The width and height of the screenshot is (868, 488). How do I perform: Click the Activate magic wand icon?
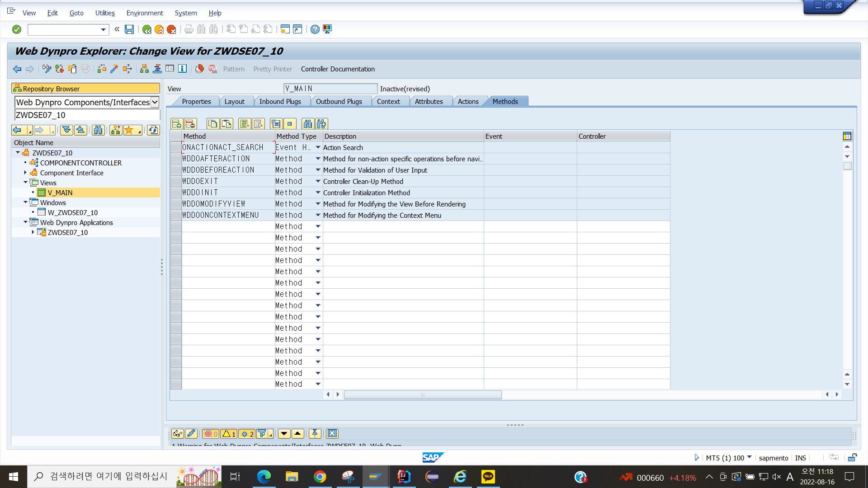[114, 69]
